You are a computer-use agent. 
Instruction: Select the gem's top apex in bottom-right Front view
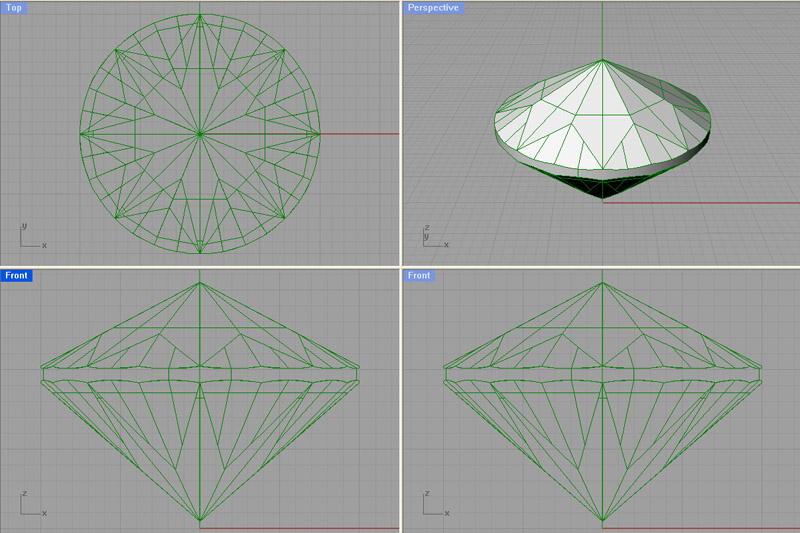[603, 283]
